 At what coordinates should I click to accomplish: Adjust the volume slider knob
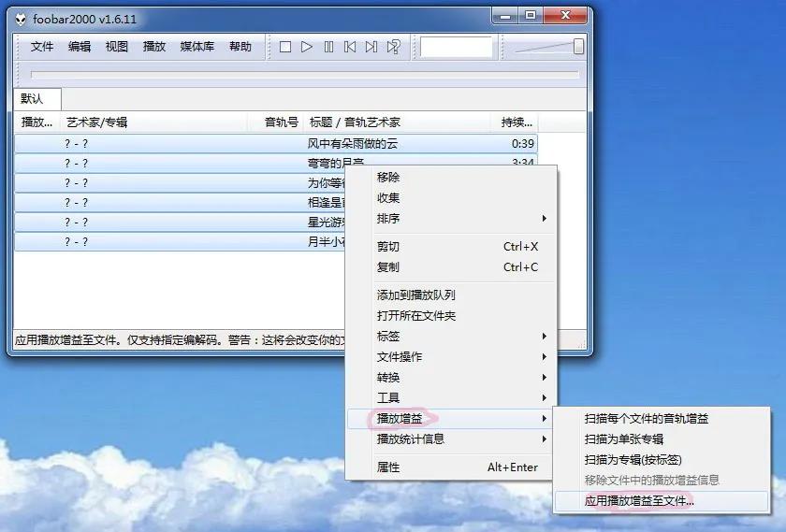pyautogui.click(x=578, y=47)
